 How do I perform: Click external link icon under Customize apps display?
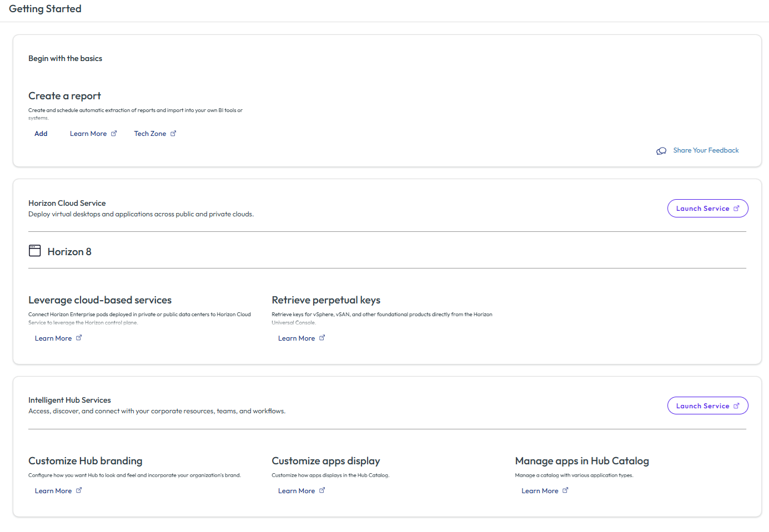pyautogui.click(x=322, y=490)
